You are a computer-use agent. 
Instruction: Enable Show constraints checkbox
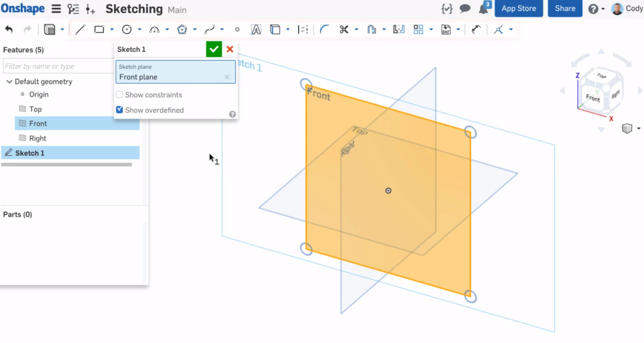coord(119,95)
